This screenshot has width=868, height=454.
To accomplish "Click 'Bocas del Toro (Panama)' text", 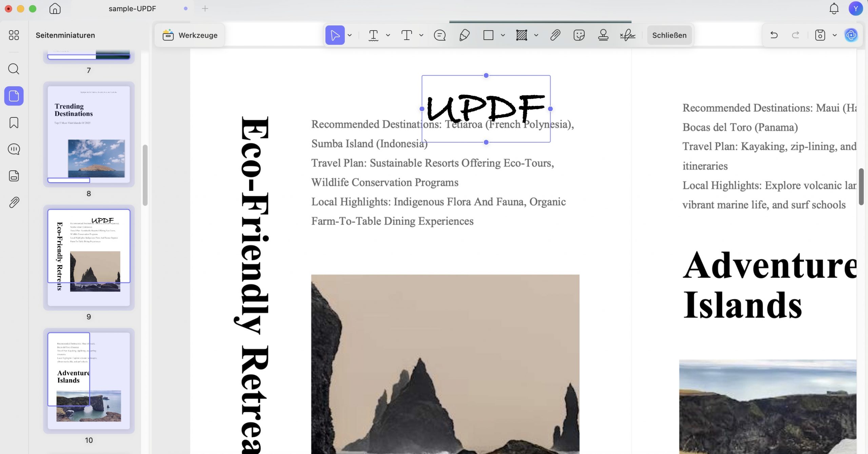I will 740,127.
